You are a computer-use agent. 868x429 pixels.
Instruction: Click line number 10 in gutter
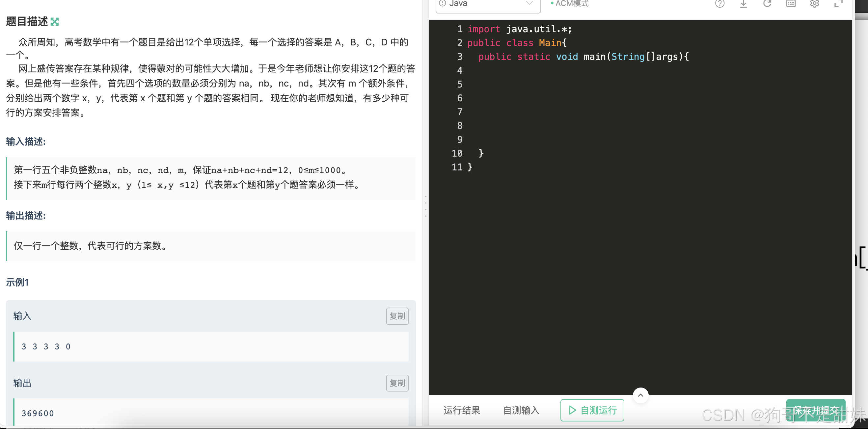457,154
